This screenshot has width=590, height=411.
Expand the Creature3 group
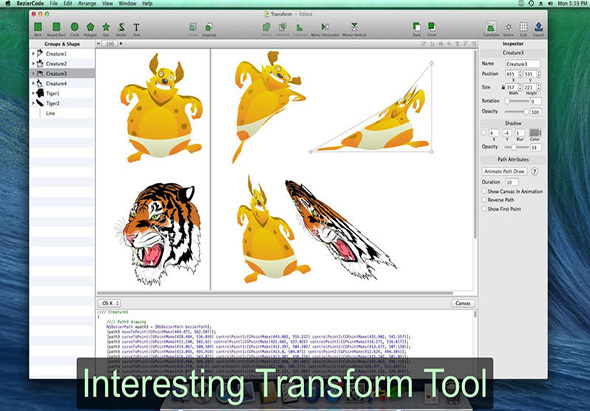pyautogui.click(x=33, y=73)
